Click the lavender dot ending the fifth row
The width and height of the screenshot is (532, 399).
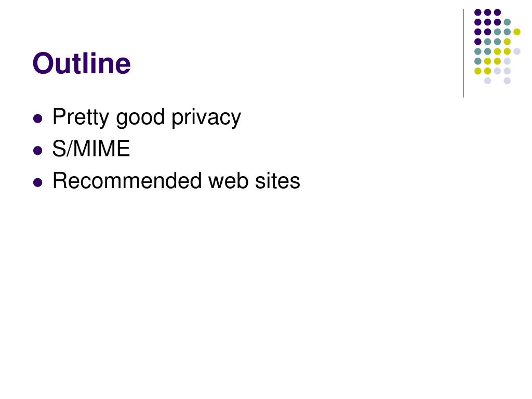pos(517,51)
